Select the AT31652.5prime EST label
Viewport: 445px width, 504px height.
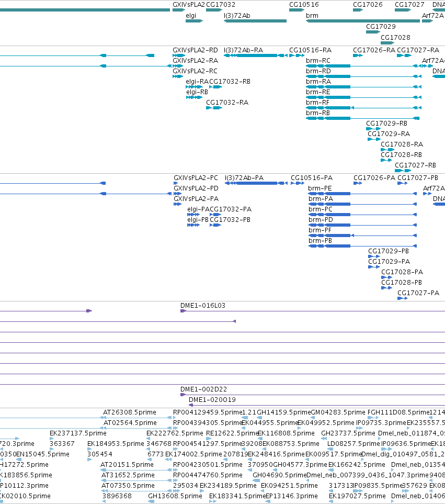click(x=128, y=475)
